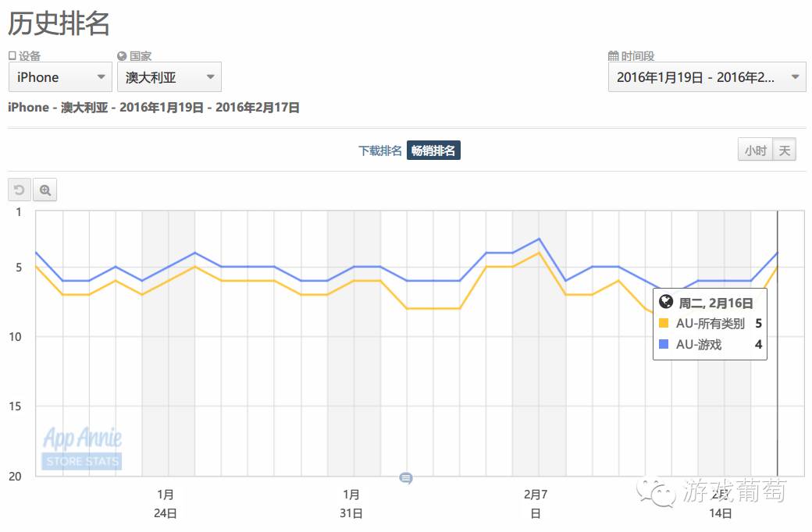This screenshot has height=532, width=812.
Task: Open the 澳大利亚 country dropdown
Action: (x=169, y=77)
